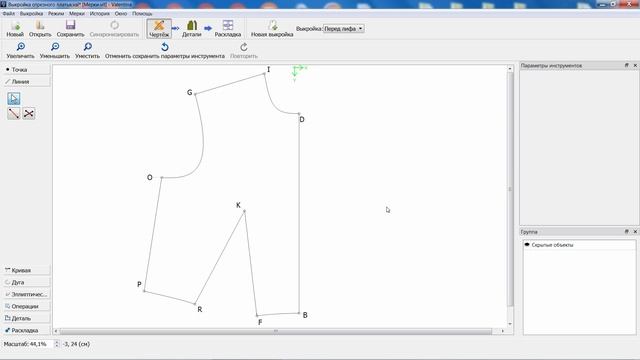640x360 pixels.
Task: Open the Помощь menu
Action: point(142,13)
